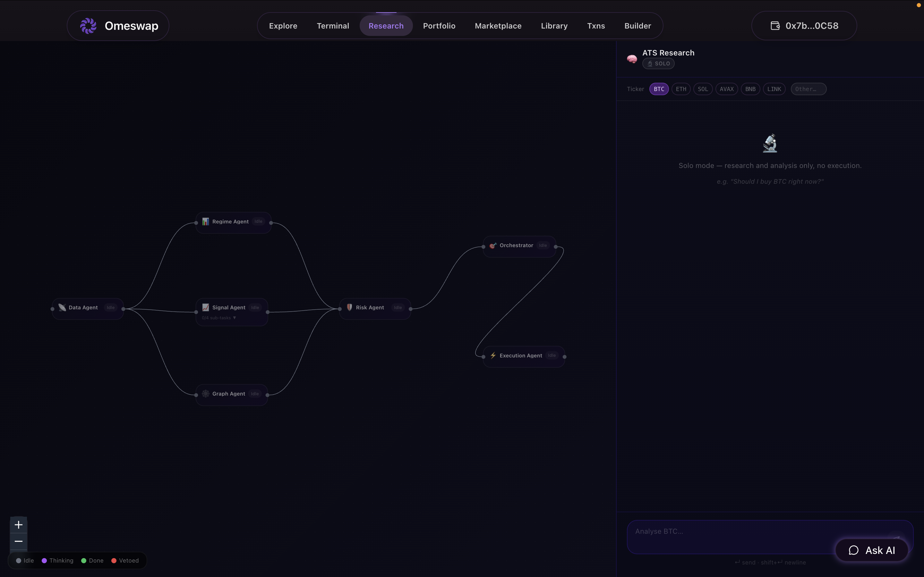
Task: Select the Graph Agent node
Action: coord(232,395)
